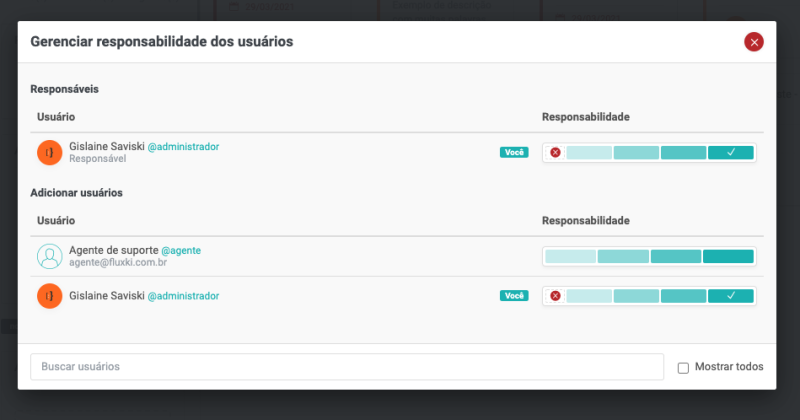The height and width of the screenshot is (420, 800).
Task: Focus the Buscar usuários search field
Action: click(346, 367)
